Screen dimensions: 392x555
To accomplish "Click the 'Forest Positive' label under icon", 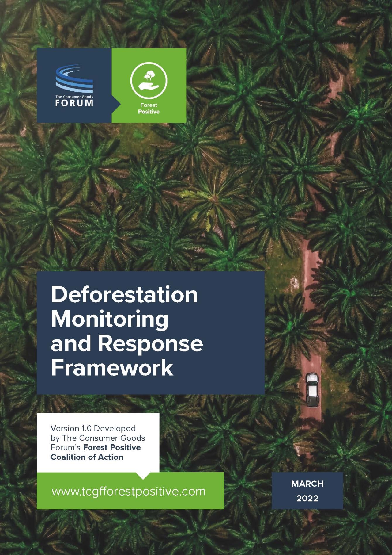I will click(x=149, y=108).
